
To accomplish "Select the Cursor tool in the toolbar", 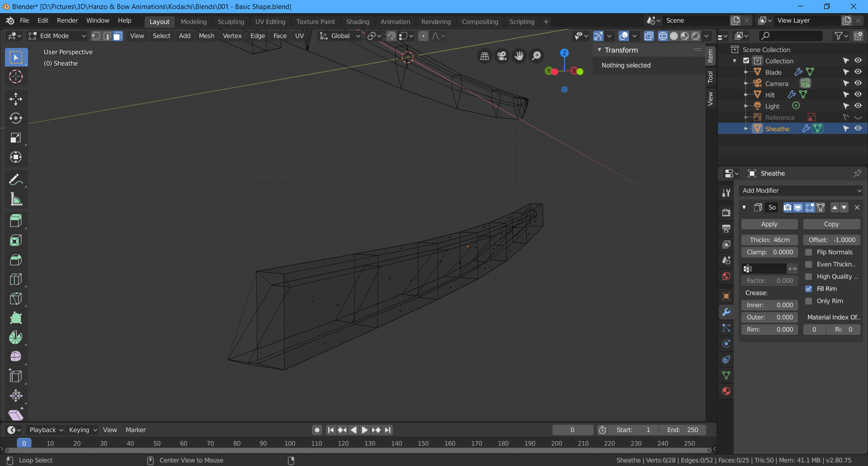I will [x=16, y=76].
